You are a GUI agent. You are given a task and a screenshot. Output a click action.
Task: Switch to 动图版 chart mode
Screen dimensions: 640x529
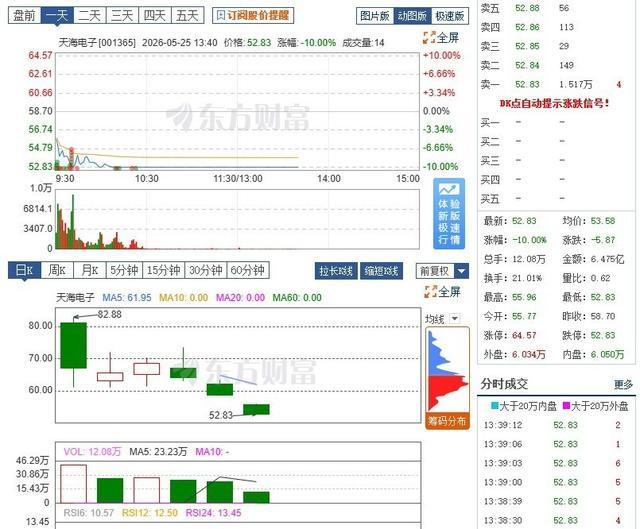click(412, 16)
